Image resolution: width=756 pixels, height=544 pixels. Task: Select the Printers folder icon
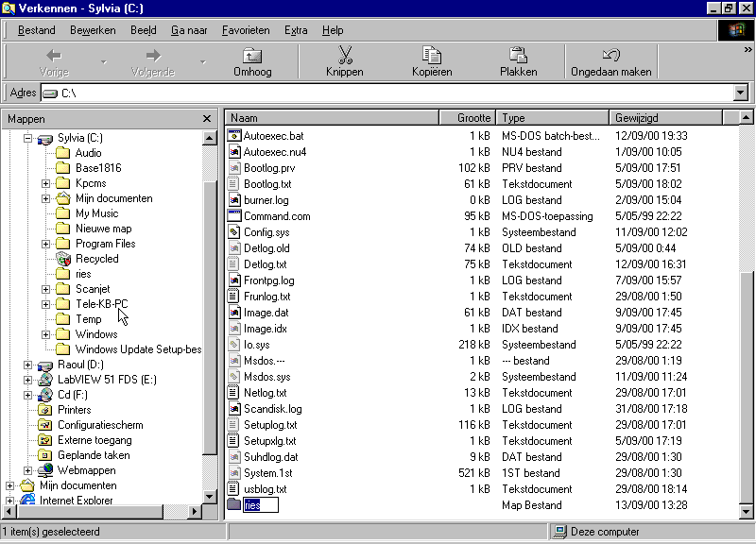pyautogui.click(x=45, y=410)
